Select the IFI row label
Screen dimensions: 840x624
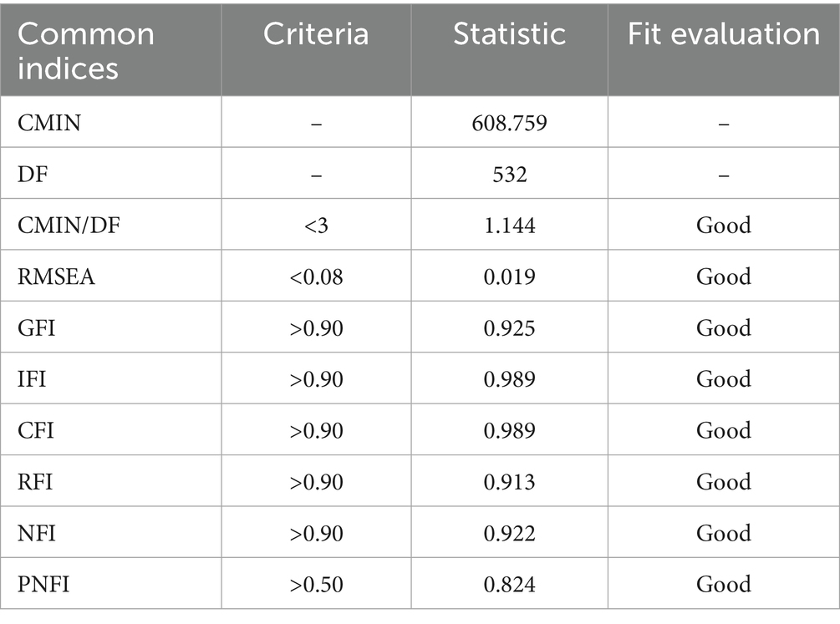coord(32,379)
